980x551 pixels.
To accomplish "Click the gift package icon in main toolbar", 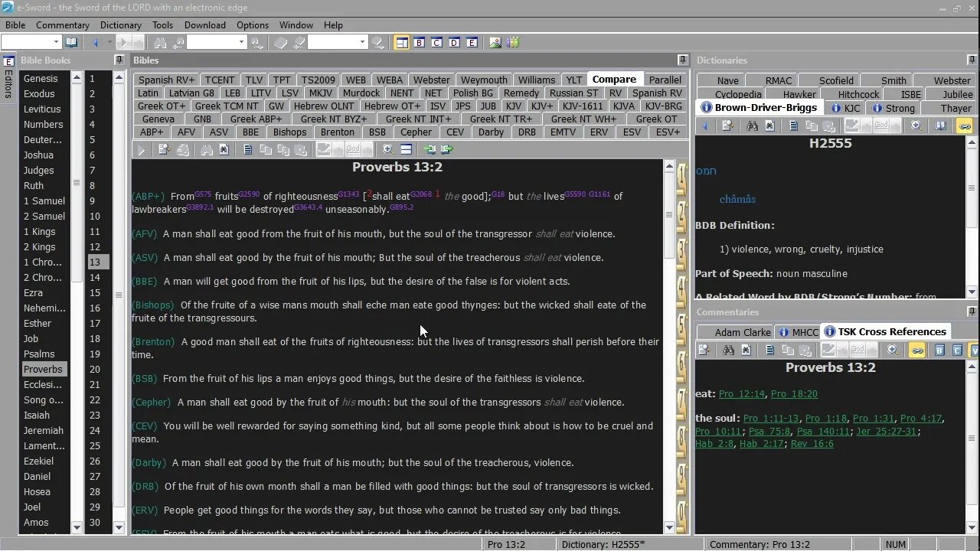I will pyautogui.click(x=512, y=43).
